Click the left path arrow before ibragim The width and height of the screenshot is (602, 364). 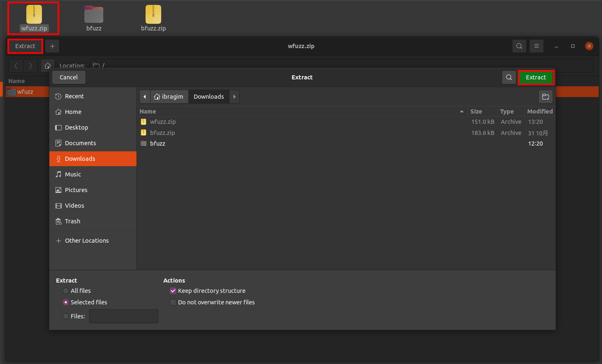(145, 97)
